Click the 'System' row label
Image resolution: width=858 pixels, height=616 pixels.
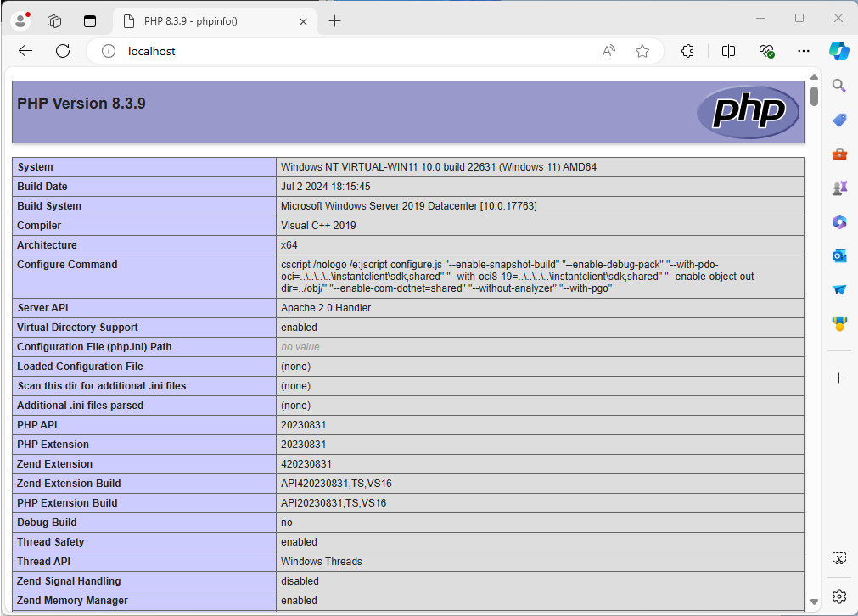click(x=35, y=167)
